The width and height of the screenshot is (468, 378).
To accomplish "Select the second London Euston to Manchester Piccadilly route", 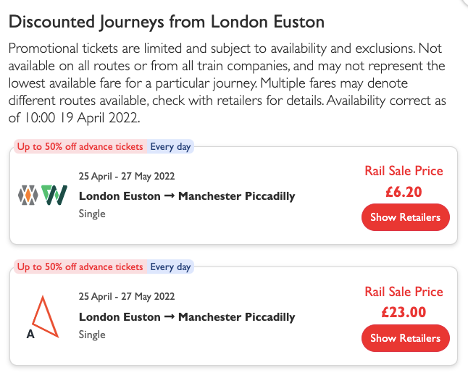I will [x=187, y=317].
